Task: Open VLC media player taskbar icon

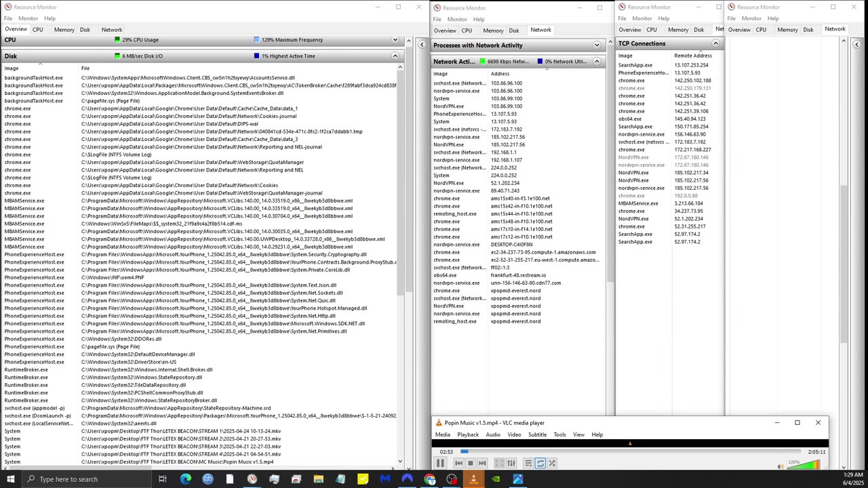Action: tap(473, 479)
